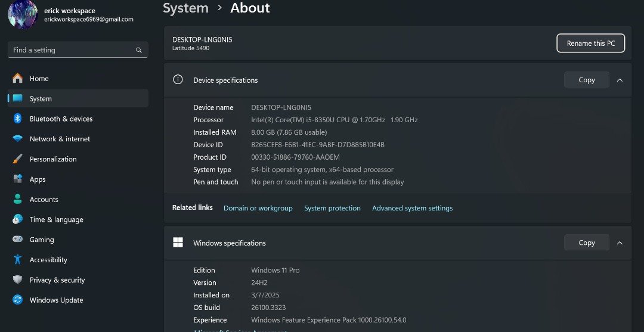This screenshot has height=332, width=644.
Task: Click the Device ID value B265CEF8
Action: tap(318, 144)
